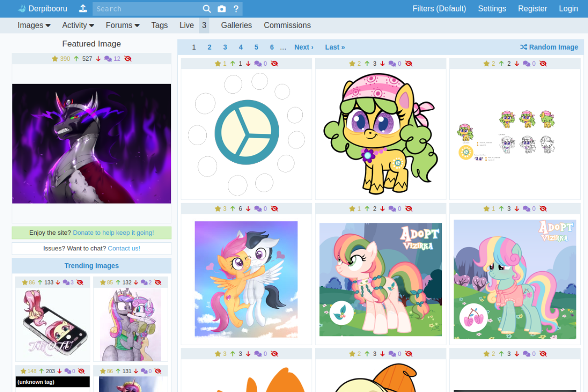Open the Galleries section
This screenshot has height=392, width=588.
[236, 25]
